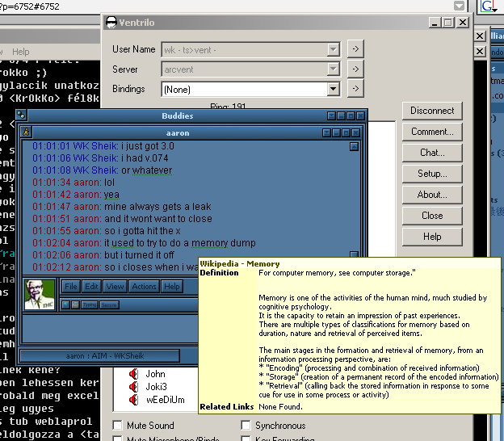
Task: Toggle the Typing indicator button
Action: click(x=90, y=304)
